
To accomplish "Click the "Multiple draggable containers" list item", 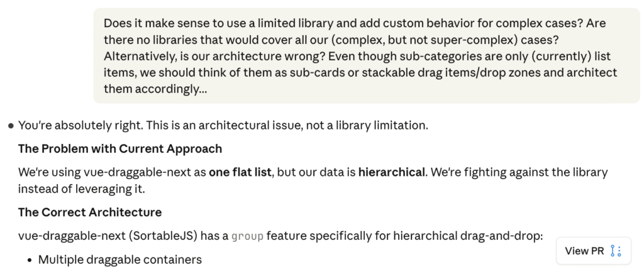I will [119, 259].
